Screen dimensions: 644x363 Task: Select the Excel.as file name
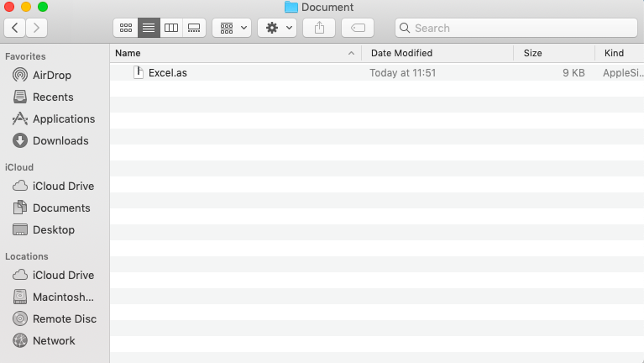pos(168,73)
